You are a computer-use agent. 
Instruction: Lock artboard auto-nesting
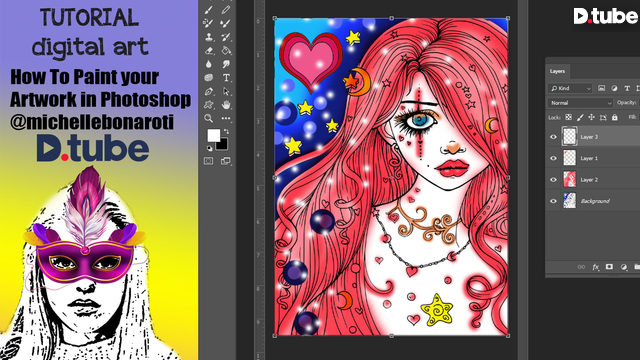point(603,118)
